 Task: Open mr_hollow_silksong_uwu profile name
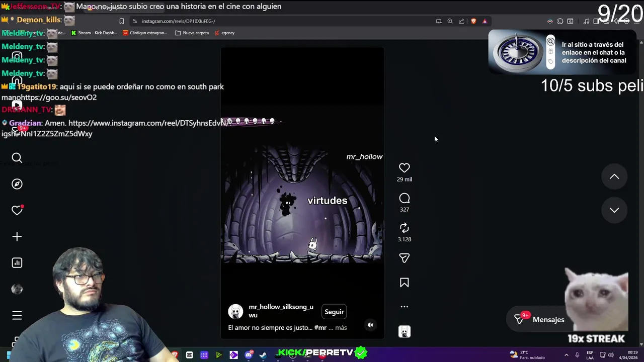click(x=281, y=311)
